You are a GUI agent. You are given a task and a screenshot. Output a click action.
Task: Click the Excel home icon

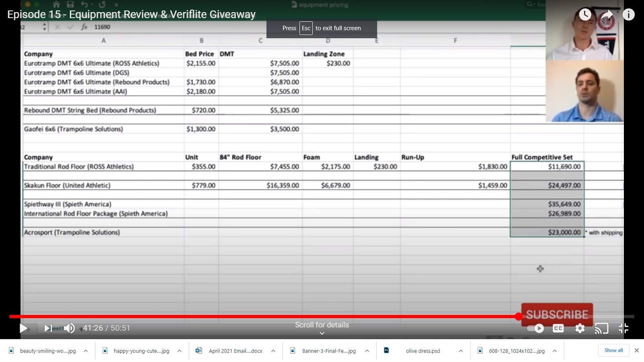(56, 4)
